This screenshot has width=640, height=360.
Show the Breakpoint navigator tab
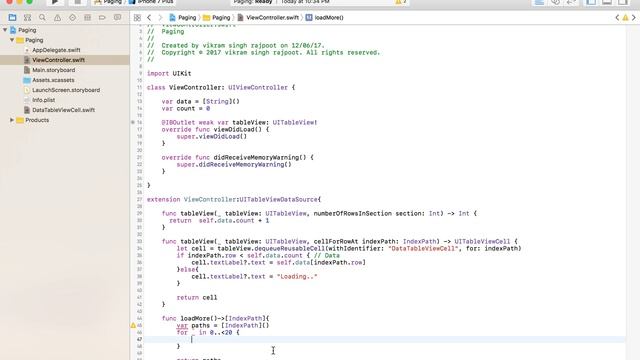click(102, 18)
